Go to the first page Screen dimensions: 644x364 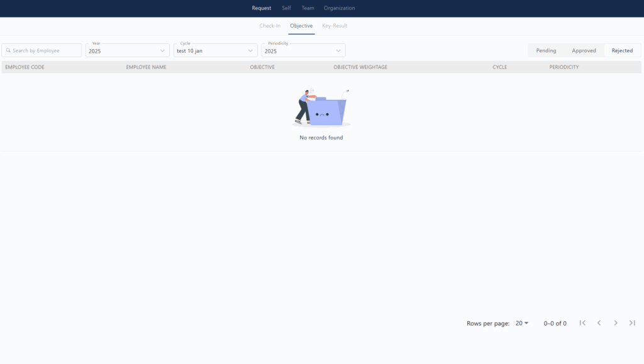(x=582, y=323)
